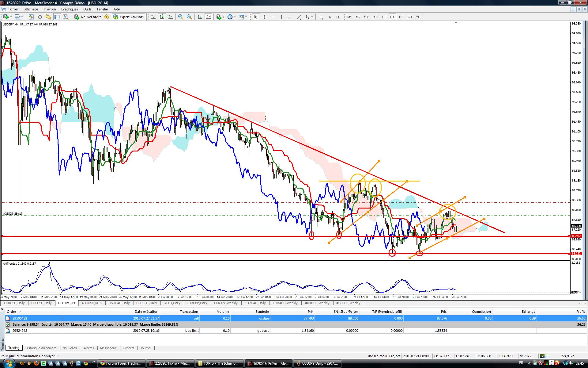Viewport: 588px width, 368px height.
Task: Open the indicators list dropdown arrow
Action: pyautogui.click(x=224, y=17)
